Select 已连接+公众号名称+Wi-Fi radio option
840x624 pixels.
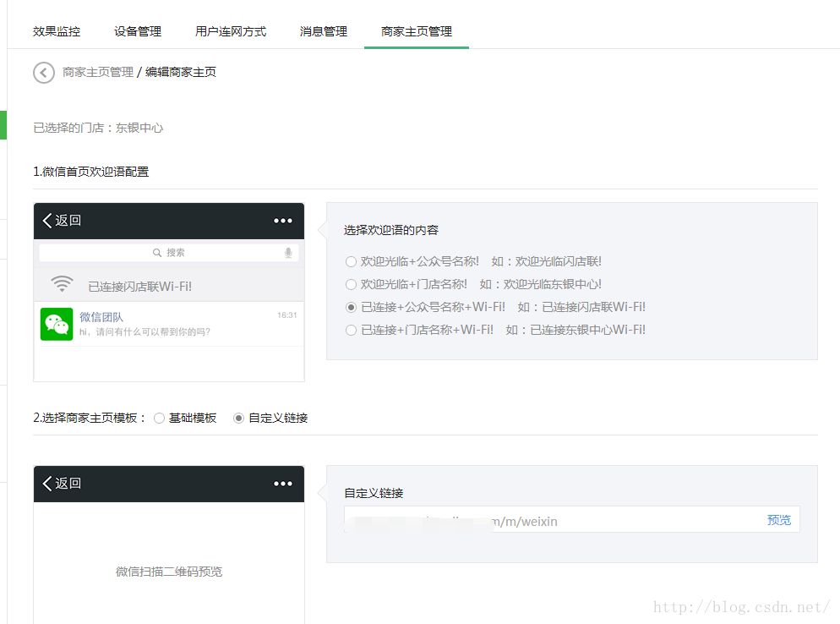pos(351,307)
